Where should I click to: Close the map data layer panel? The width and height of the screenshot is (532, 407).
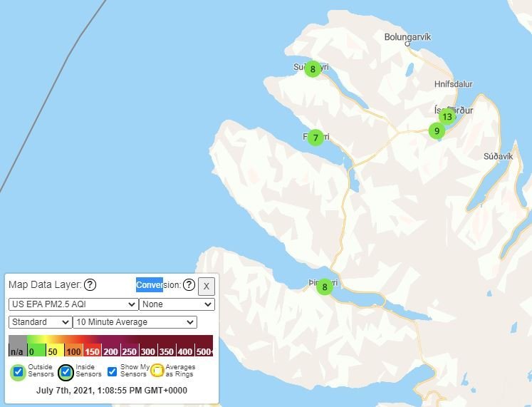point(206,286)
